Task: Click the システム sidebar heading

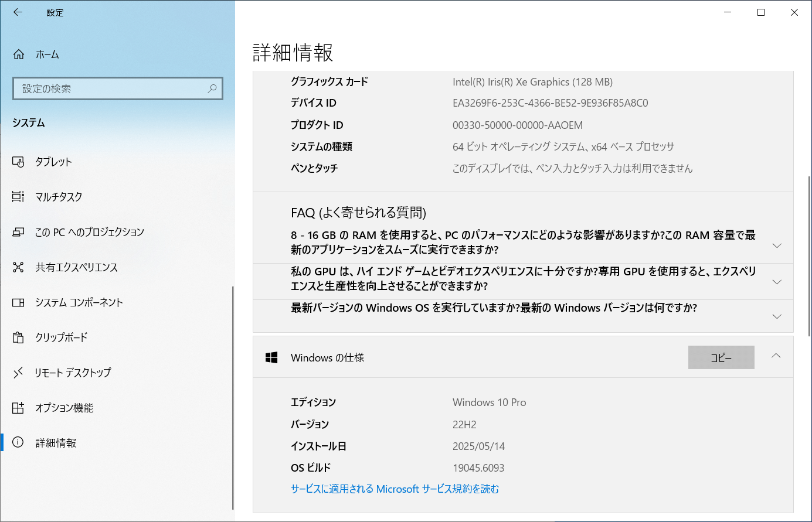Action: (29, 123)
